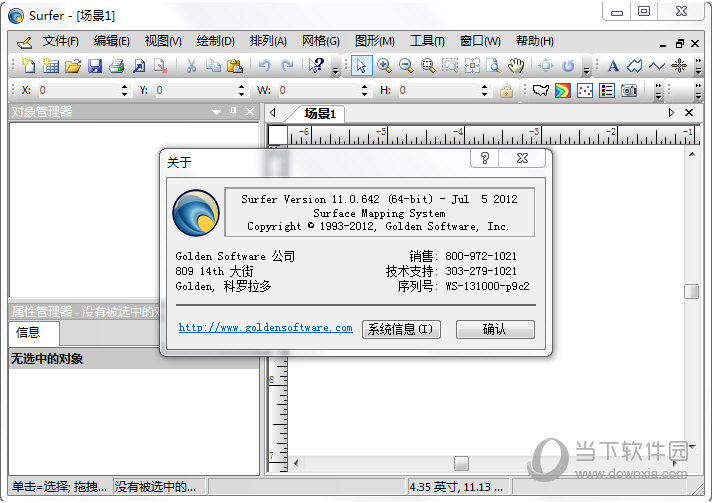The width and height of the screenshot is (712, 503).
Task: Create a new contour map
Action: tap(563, 90)
